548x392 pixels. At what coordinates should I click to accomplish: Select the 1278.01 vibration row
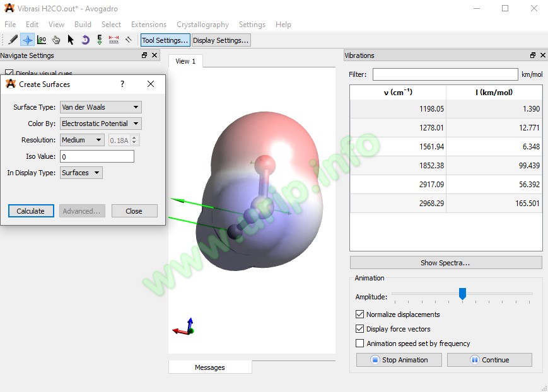pos(446,127)
